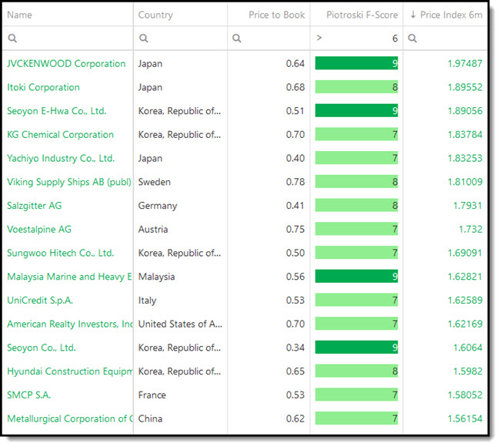Sort by the Piotroski F-Score header
This screenshot has width=500, height=446.
click(x=362, y=15)
